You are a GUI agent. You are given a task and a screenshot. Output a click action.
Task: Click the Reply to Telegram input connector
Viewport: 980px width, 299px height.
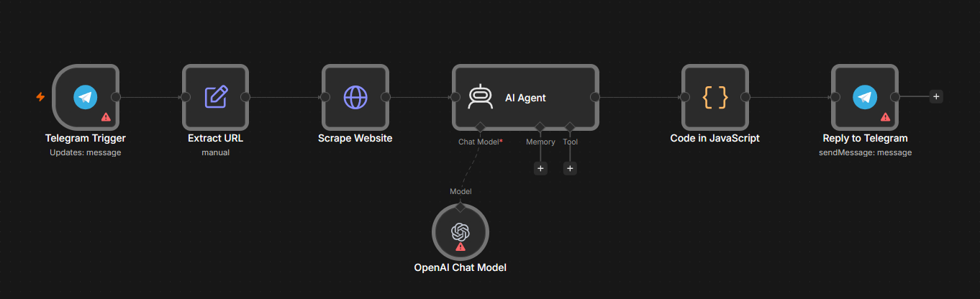tap(835, 97)
